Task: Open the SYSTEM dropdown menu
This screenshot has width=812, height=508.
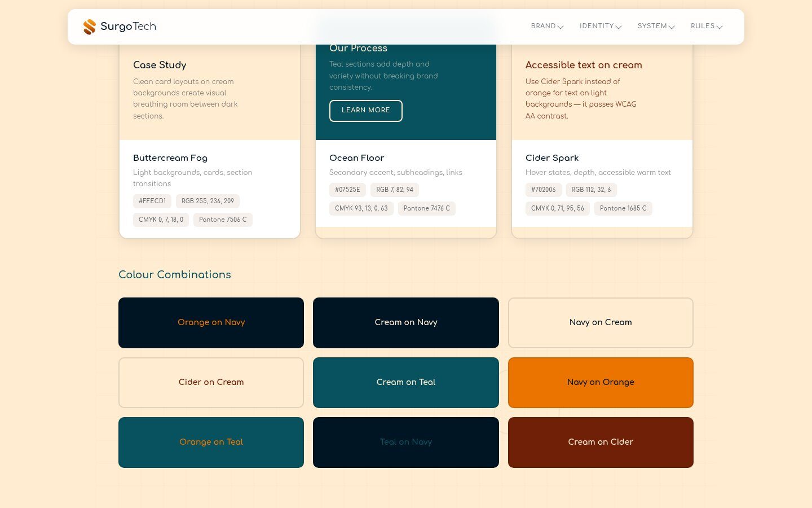Action: [x=656, y=27]
